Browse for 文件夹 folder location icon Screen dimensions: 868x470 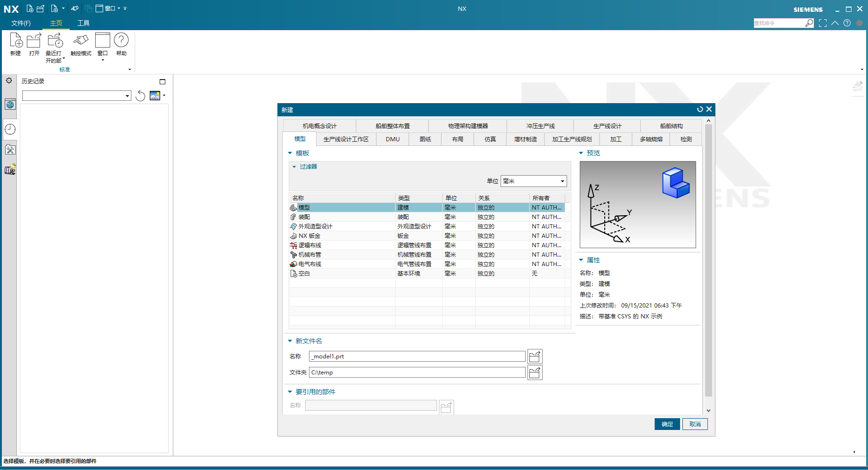[x=535, y=373]
